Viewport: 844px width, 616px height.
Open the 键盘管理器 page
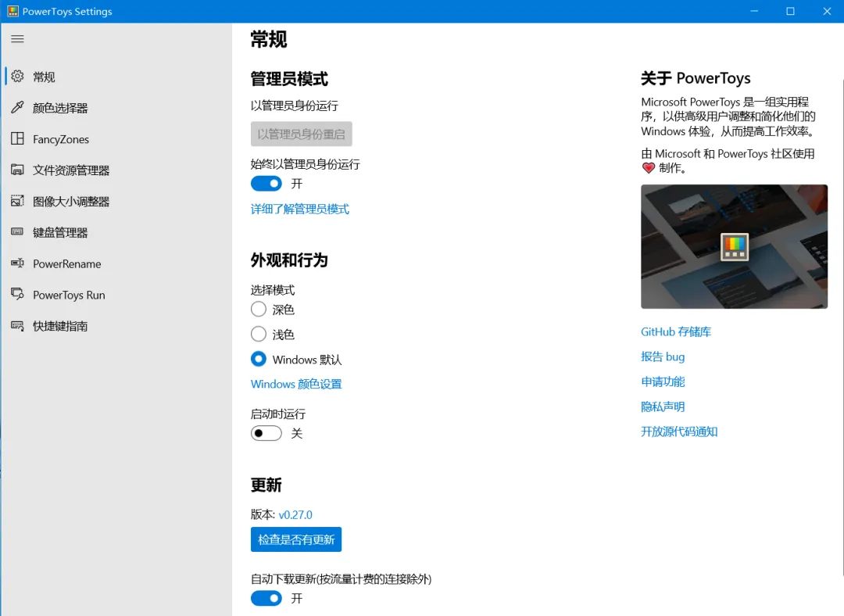coord(60,233)
